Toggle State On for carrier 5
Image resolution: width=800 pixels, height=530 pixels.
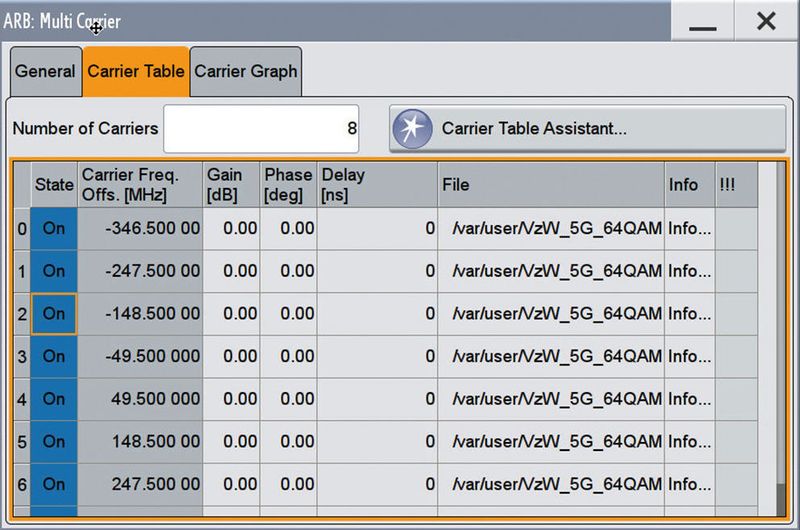click(x=54, y=441)
